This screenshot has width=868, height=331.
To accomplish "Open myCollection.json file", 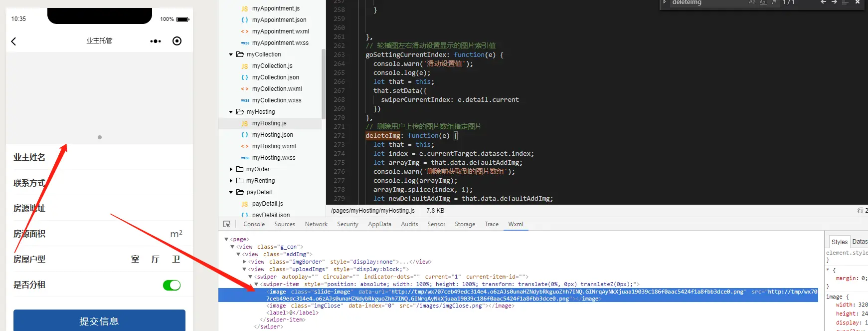I will click(275, 77).
